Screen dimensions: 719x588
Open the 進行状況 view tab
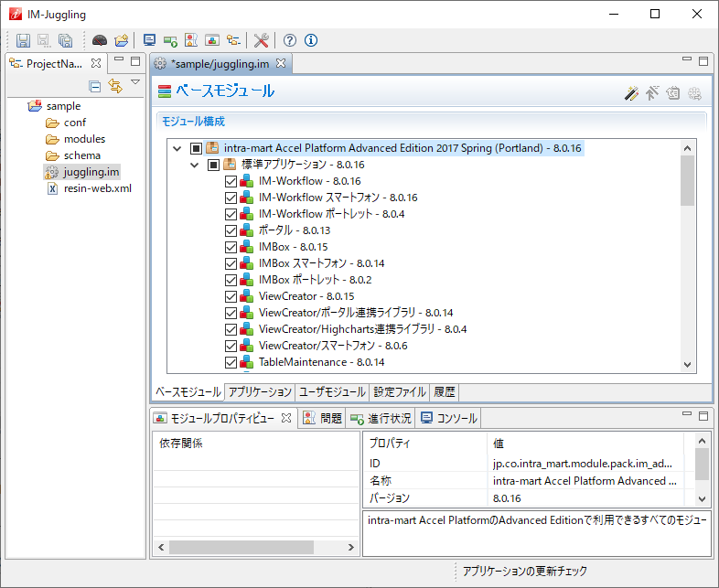(x=381, y=418)
